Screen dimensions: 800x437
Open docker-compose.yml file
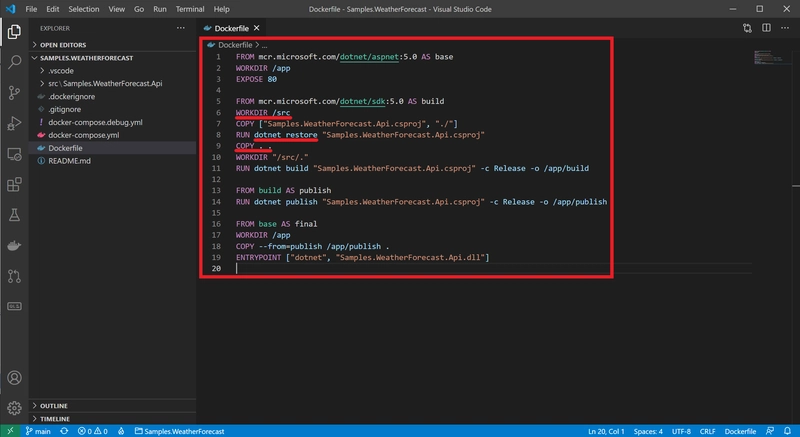(112, 135)
